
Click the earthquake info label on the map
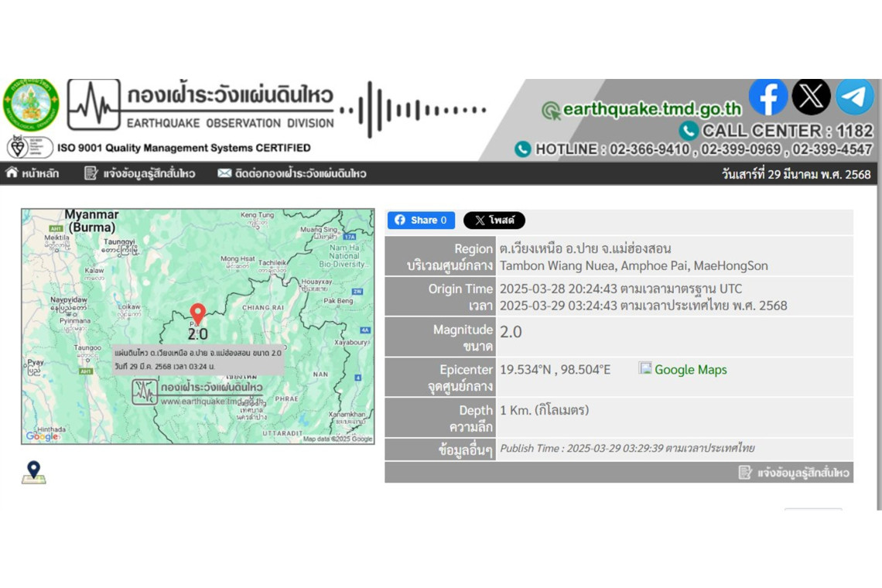click(x=198, y=359)
